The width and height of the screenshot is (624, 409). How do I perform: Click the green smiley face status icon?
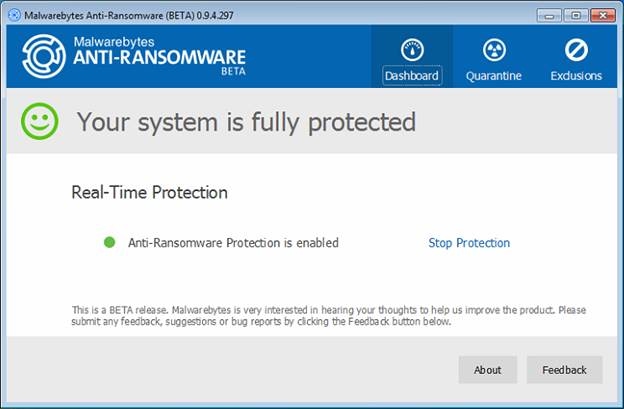click(x=41, y=123)
